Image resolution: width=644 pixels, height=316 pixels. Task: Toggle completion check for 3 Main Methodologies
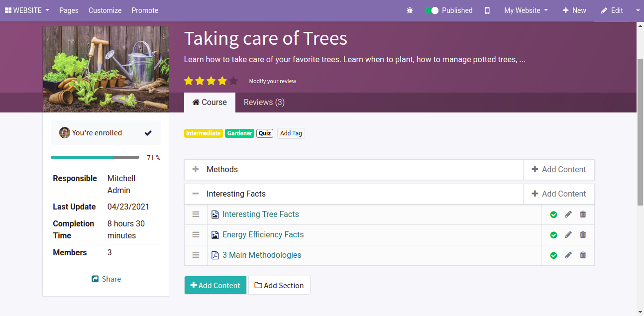tap(553, 255)
